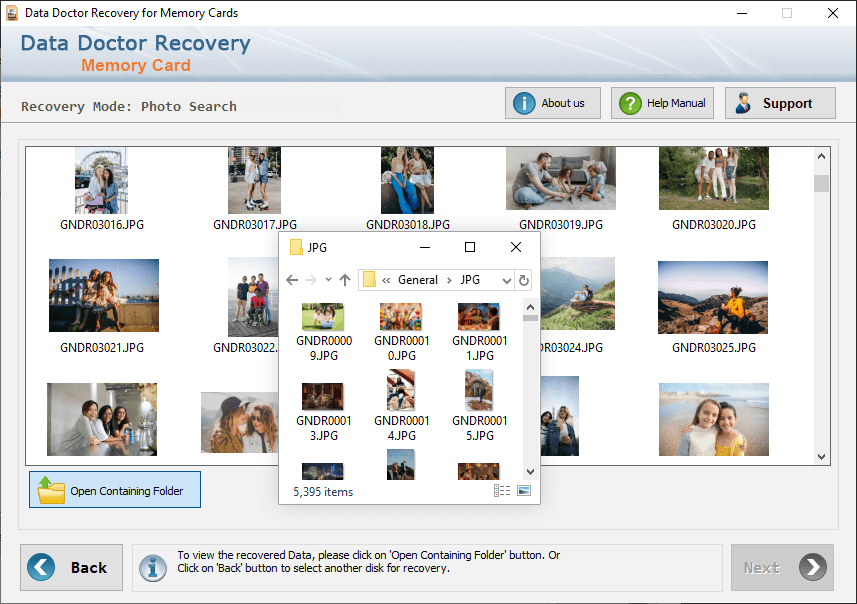
Task: Expand the hidden breadcrumb path chevrons
Action: pos(386,280)
